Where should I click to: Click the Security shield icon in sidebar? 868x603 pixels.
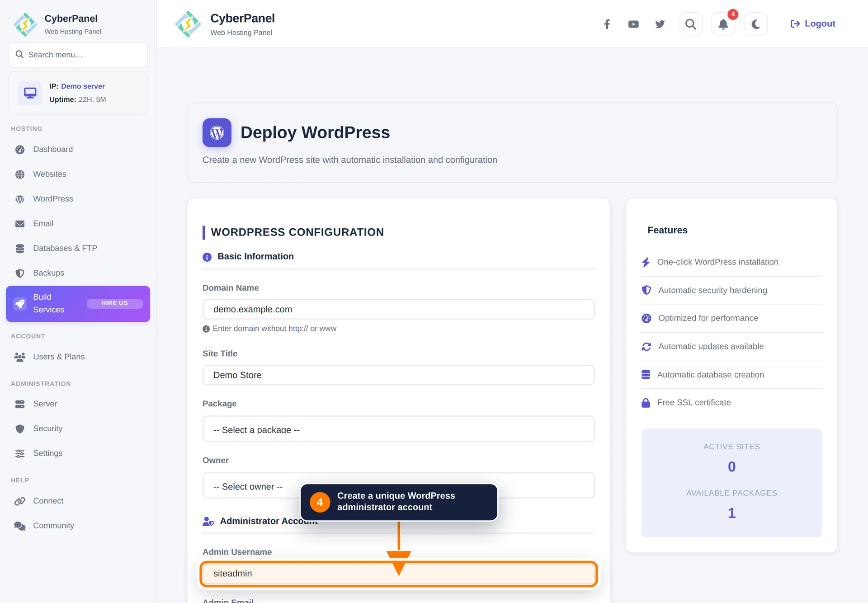pyautogui.click(x=20, y=429)
